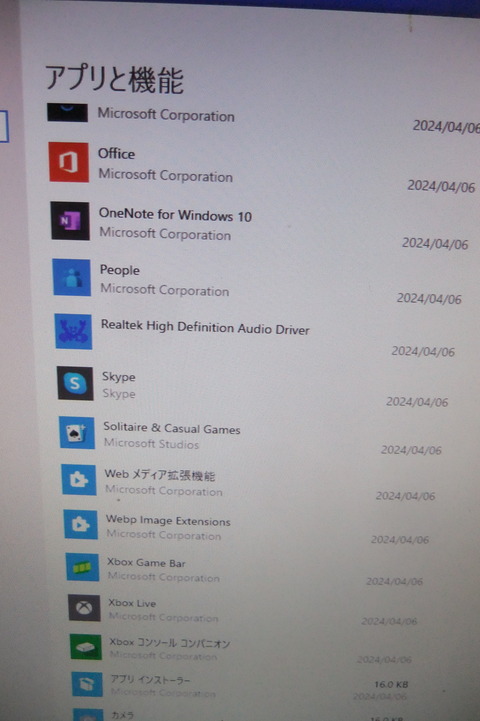The width and height of the screenshot is (480, 721).
Task: Click the People row install date
Action: click(429, 298)
